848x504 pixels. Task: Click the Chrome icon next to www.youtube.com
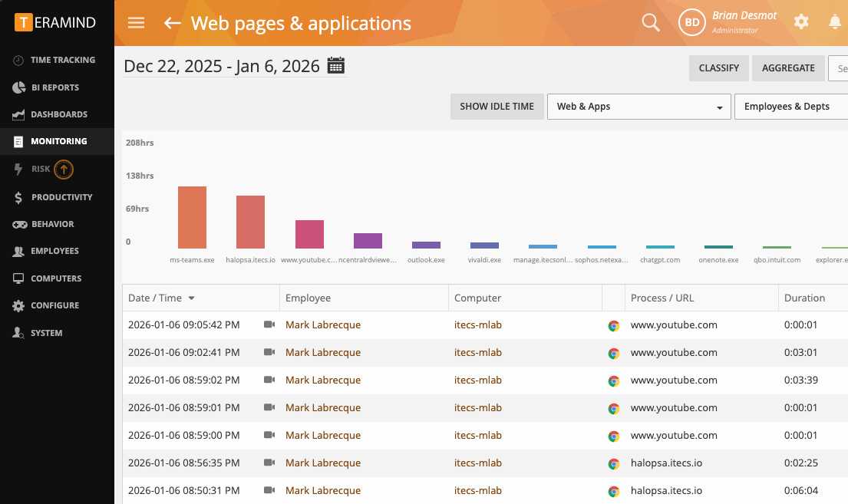(x=613, y=324)
